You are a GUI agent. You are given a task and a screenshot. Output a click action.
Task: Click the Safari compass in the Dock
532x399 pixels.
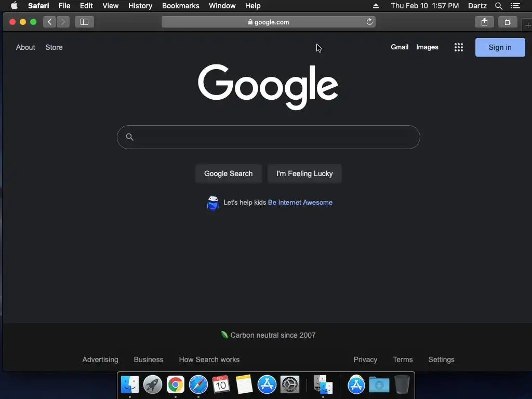(198, 384)
